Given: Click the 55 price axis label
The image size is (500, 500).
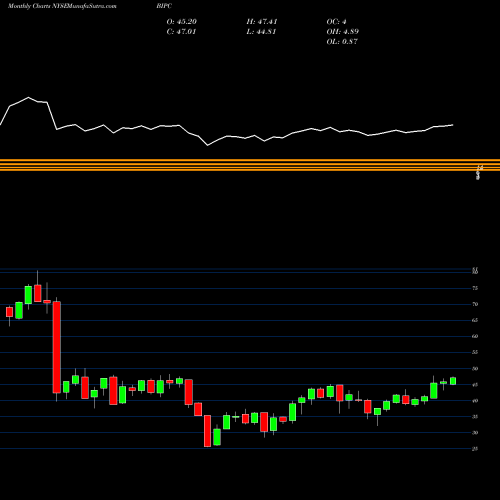Looking at the screenshot, I should 475,352.
